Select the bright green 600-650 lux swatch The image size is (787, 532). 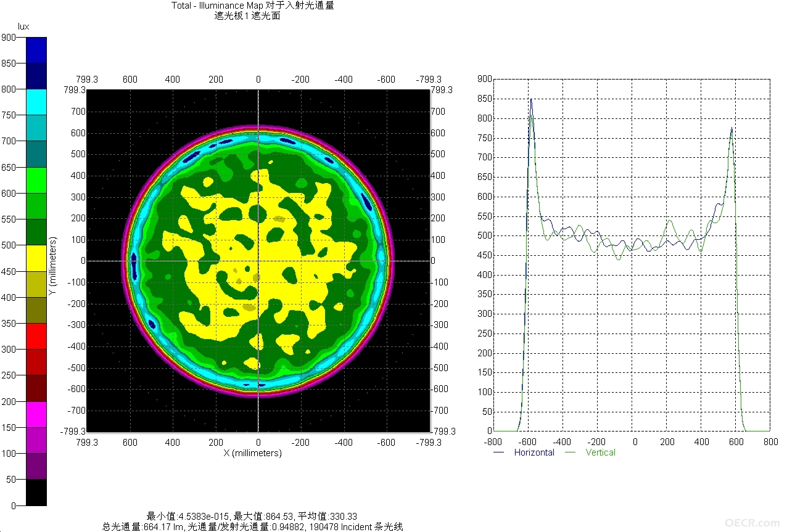point(36,180)
